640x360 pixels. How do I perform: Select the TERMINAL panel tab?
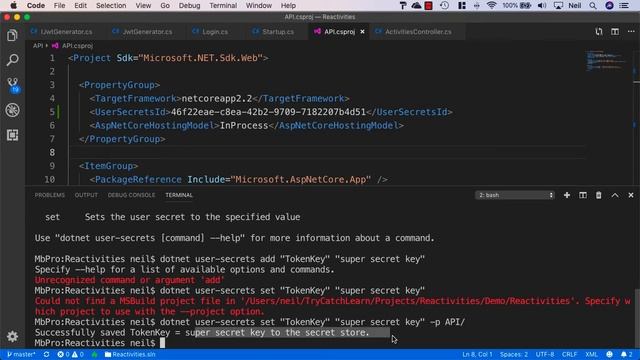pyautogui.click(x=179, y=195)
